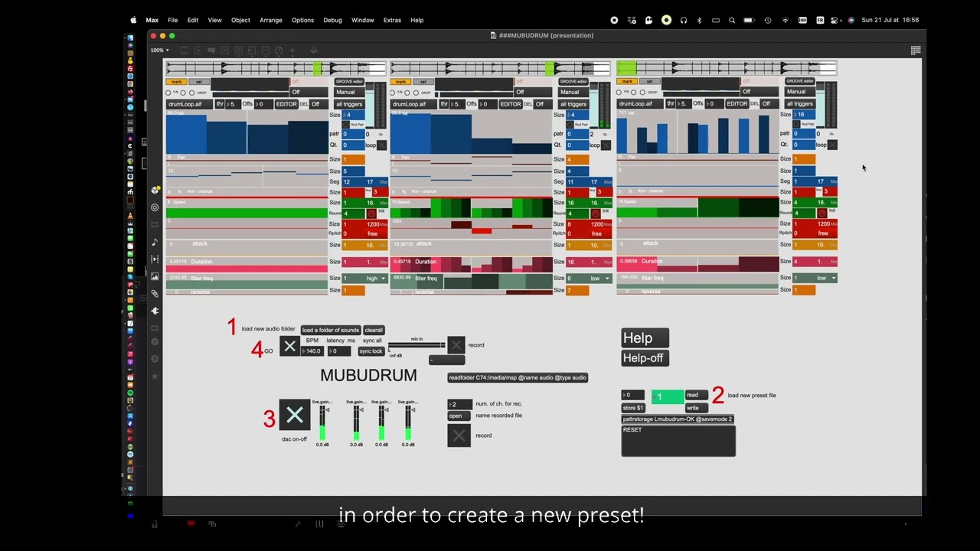The width and height of the screenshot is (980, 551).
Task: Click first module waveform display
Action: point(276,69)
